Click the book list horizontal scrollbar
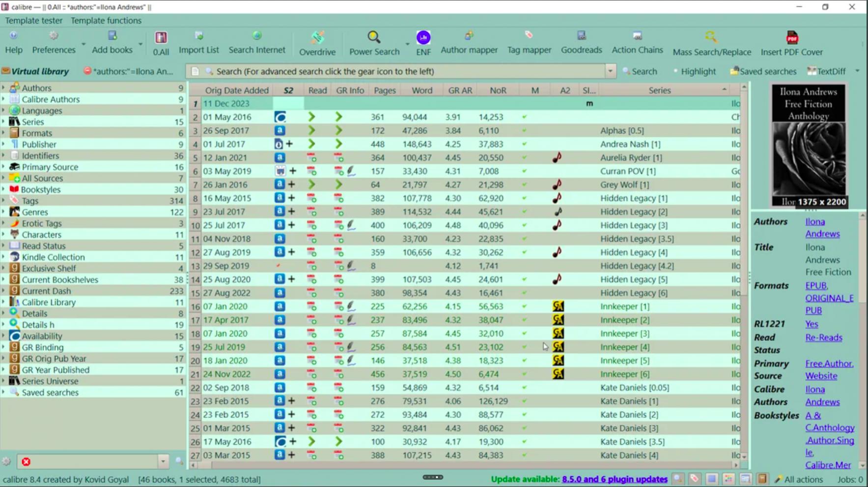868x487 pixels. pos(464,464)
